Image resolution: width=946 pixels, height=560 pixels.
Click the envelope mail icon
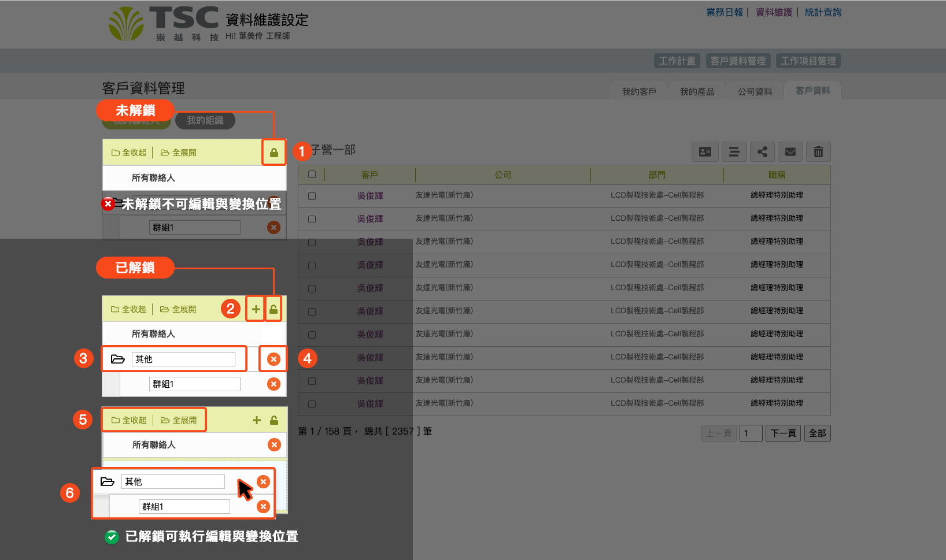point(790,152)
